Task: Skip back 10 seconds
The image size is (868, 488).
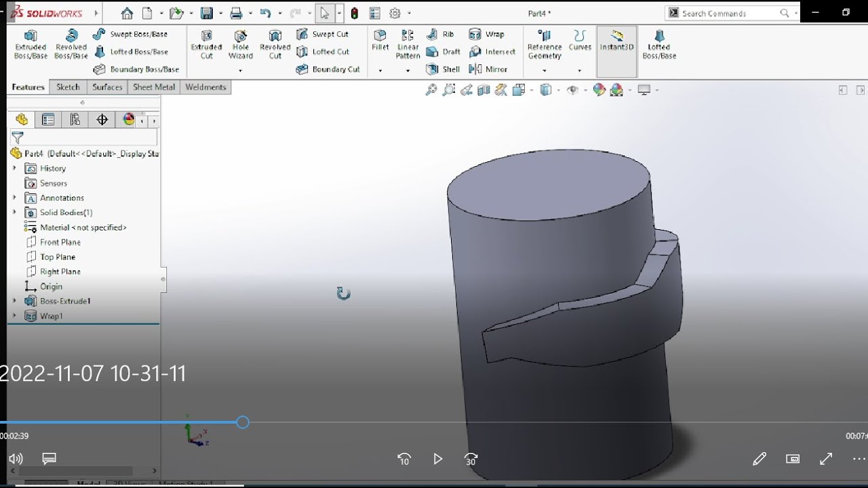Action: pyautogui.click(x=404, y=459)
